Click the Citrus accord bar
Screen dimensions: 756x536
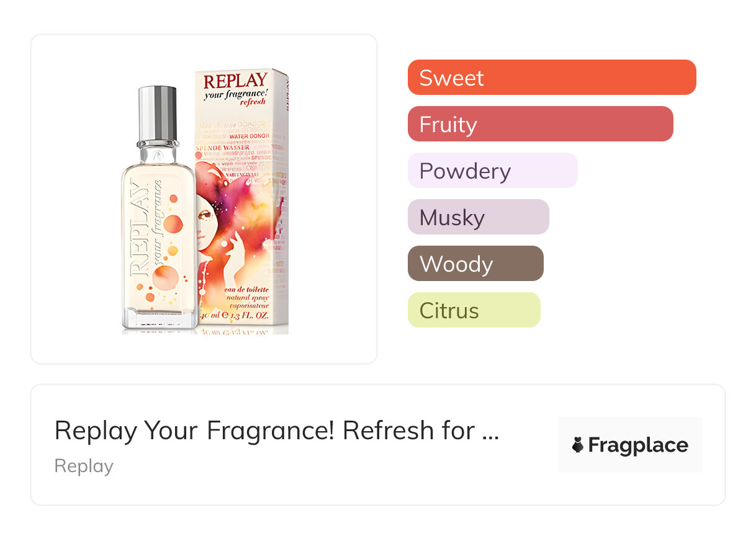point(474,310)
